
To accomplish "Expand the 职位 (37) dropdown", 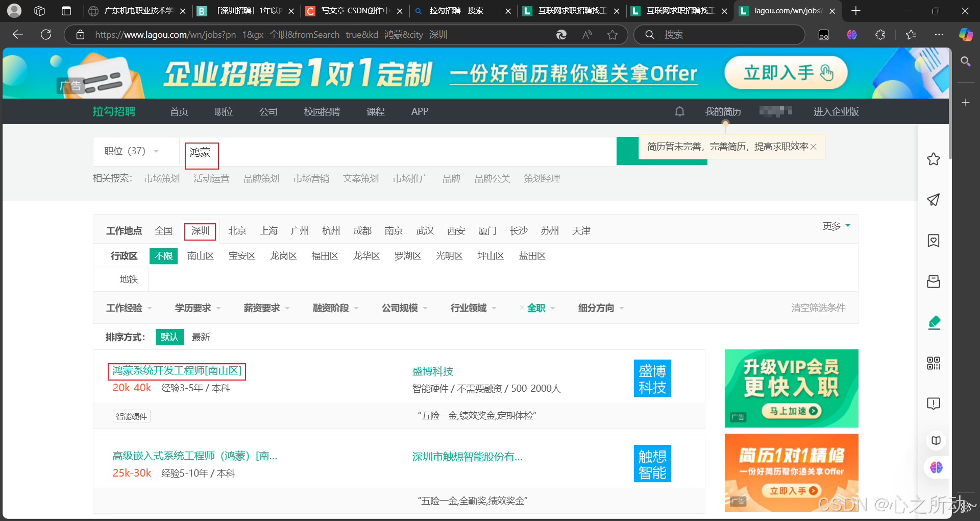I will 131,151.
